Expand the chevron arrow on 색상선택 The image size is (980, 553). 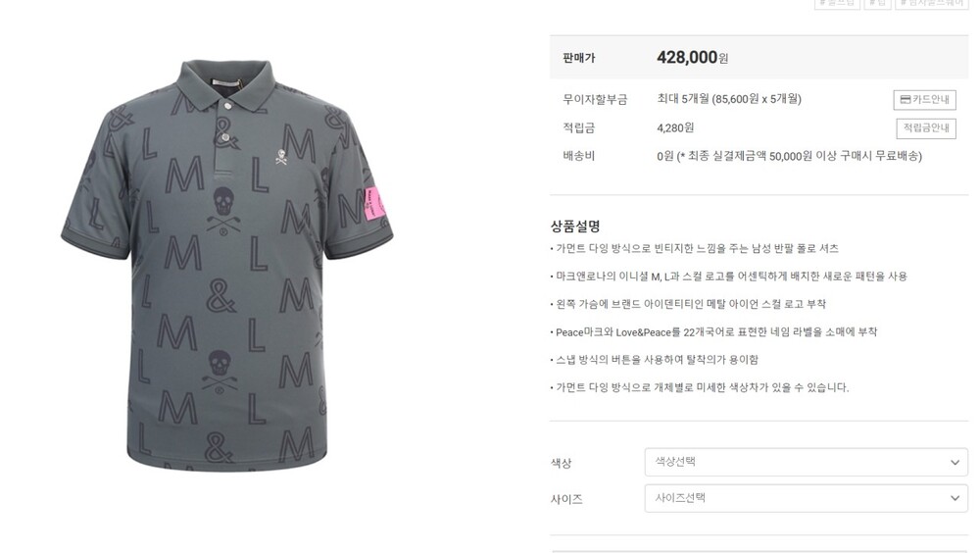(955, 462)
